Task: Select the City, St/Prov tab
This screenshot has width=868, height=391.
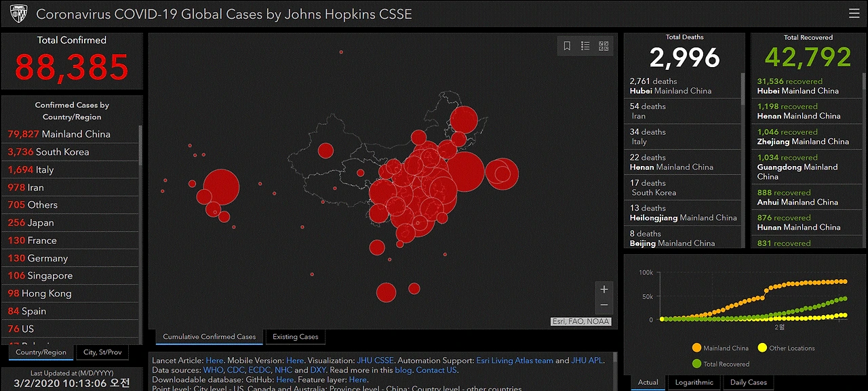Action: coord(102,352)
